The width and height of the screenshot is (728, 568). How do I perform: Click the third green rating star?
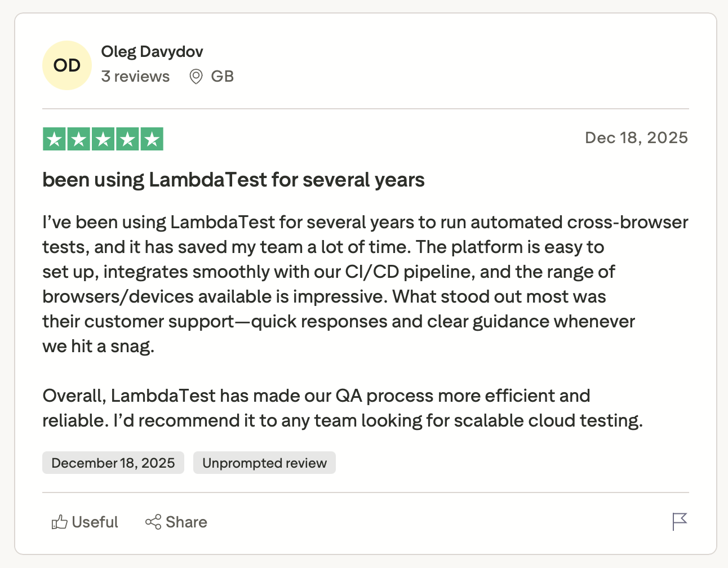pyautogui.click(x=103, y=139)
